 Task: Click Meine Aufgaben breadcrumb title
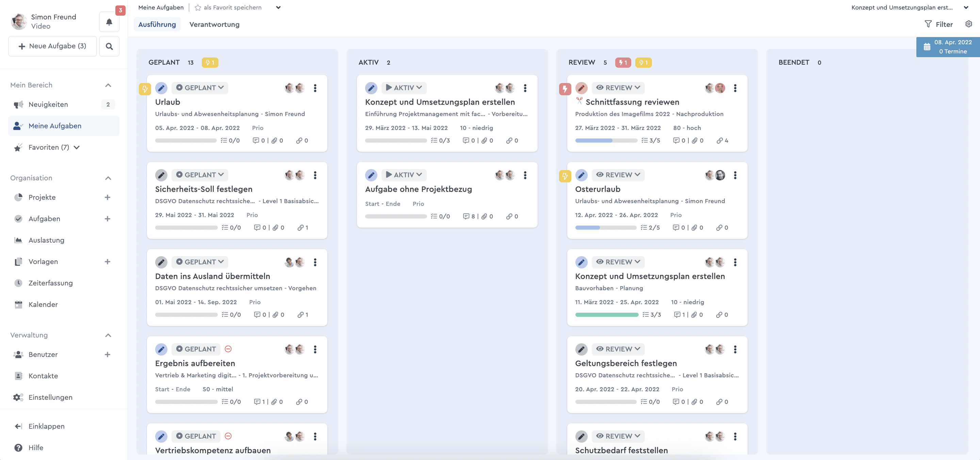[x=161, y=7]
